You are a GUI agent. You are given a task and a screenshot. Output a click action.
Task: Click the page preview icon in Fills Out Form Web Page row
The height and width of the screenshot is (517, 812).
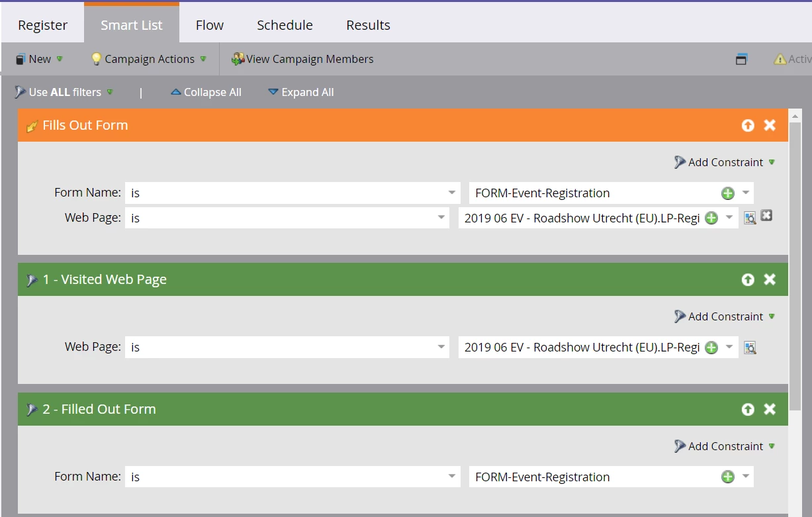click(x=750, y=218)
